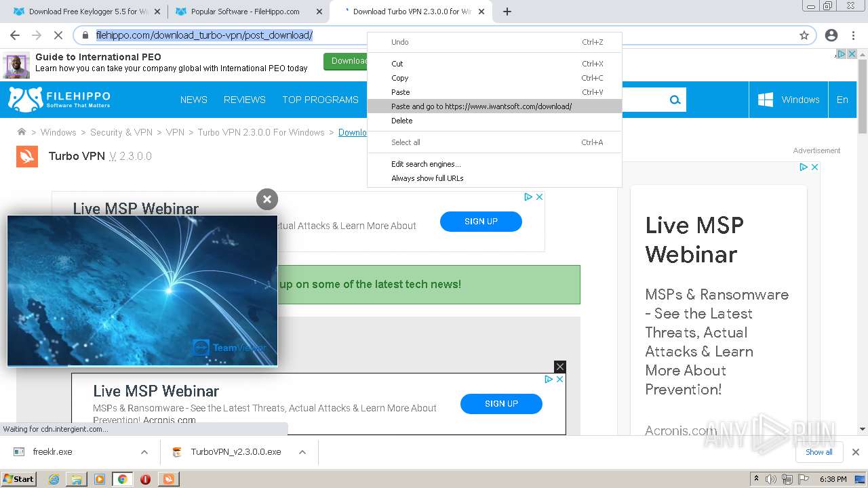Viewport: 868px width, 488px height.
Task: Close the International PEO banner ad
Action: click(852, 54)
